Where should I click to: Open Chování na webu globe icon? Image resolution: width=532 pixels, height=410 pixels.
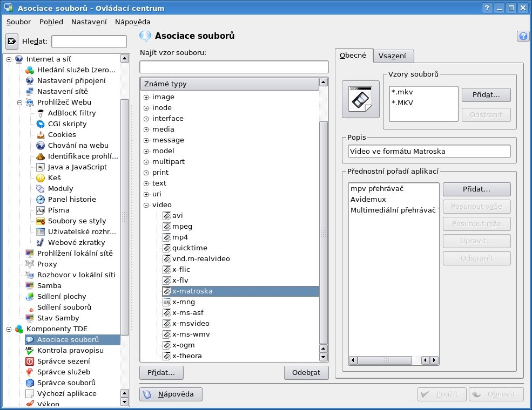pyautogui.click(x=41, y=145)
